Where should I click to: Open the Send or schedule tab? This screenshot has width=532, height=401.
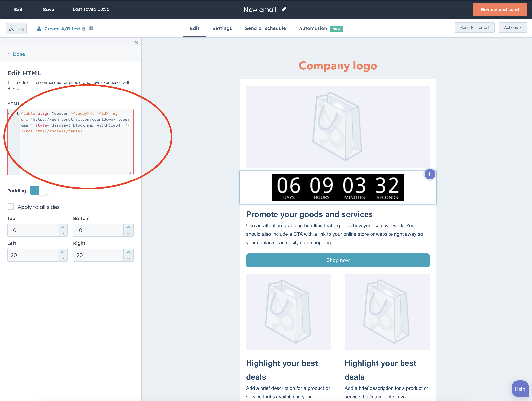coord(265,28)
